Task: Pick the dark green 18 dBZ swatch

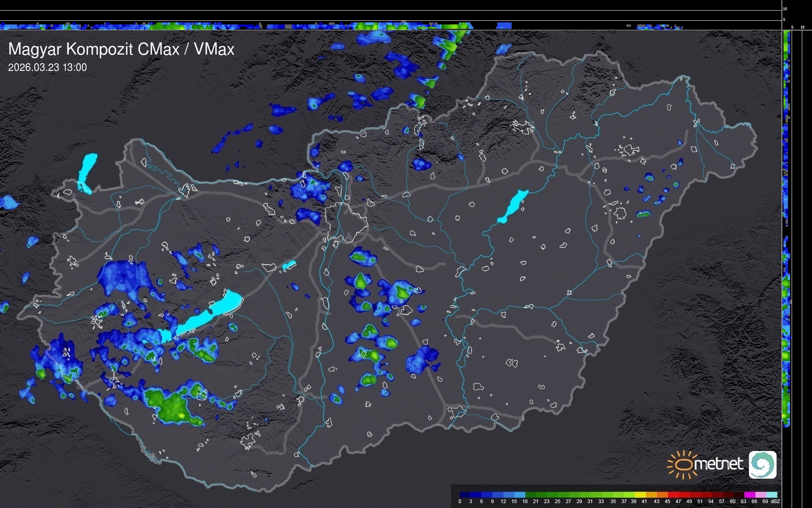Action: pos(531,495)
